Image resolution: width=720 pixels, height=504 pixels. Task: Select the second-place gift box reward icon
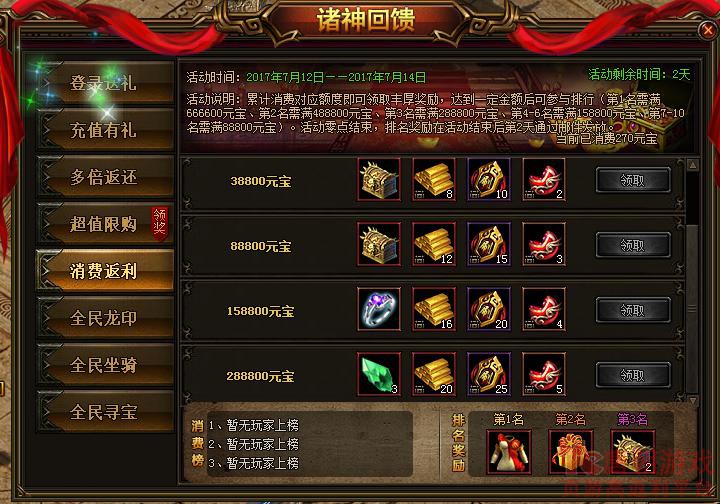tap(571, 452)
